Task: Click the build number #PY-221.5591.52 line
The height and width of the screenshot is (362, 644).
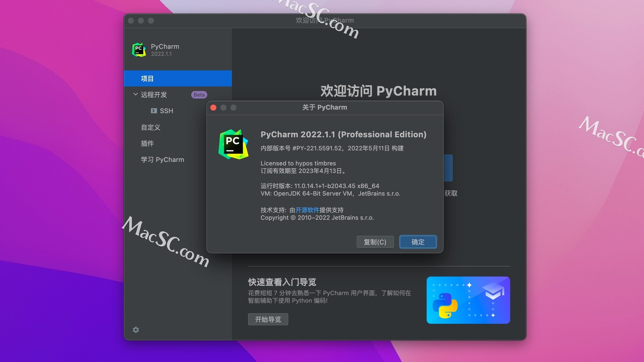Action: click(x=332, y=148)
